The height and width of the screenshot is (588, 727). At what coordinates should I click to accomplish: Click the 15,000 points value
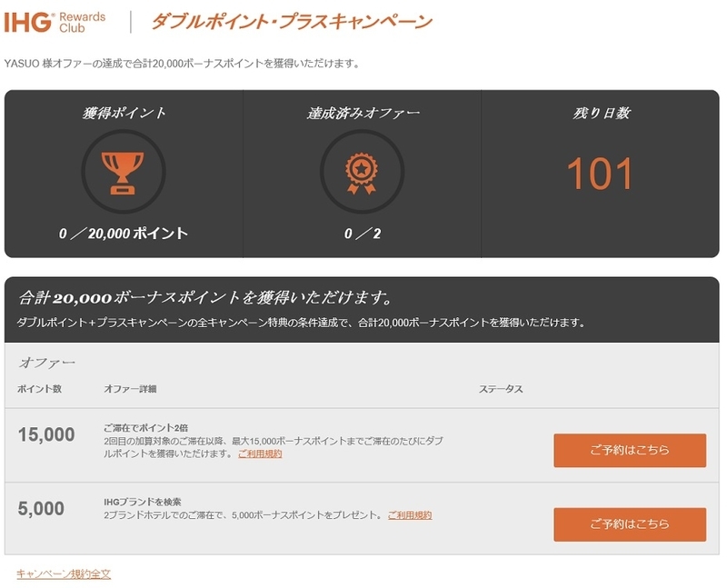point(46,435)
